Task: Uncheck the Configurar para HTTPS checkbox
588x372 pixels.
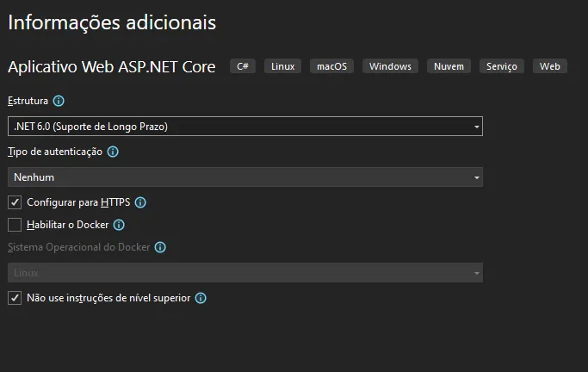Action: click(15, 202)
